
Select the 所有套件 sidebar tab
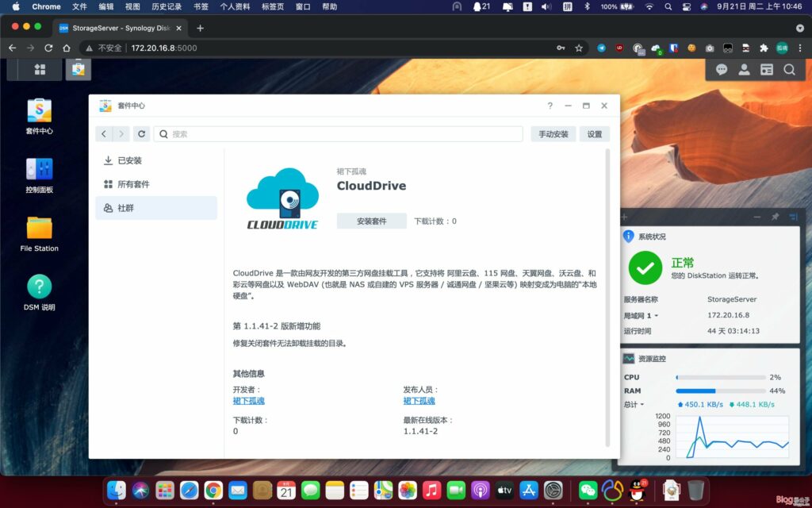click(x=156, y=184)
